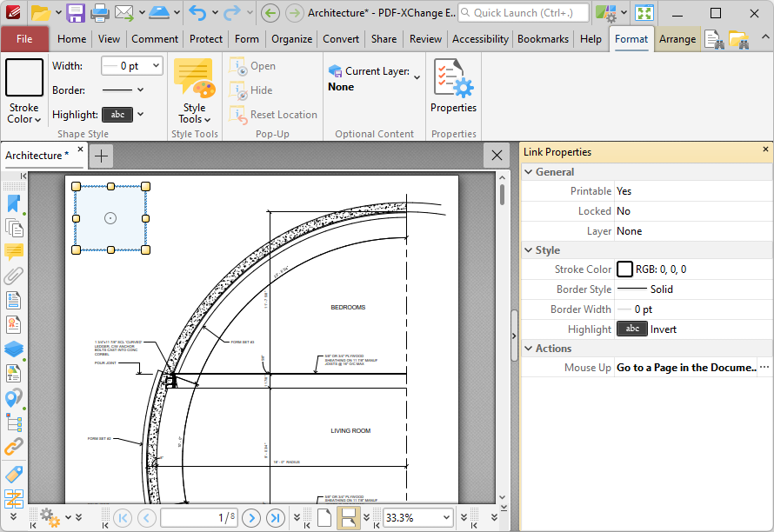Go to the previous page

coord(147,518)
